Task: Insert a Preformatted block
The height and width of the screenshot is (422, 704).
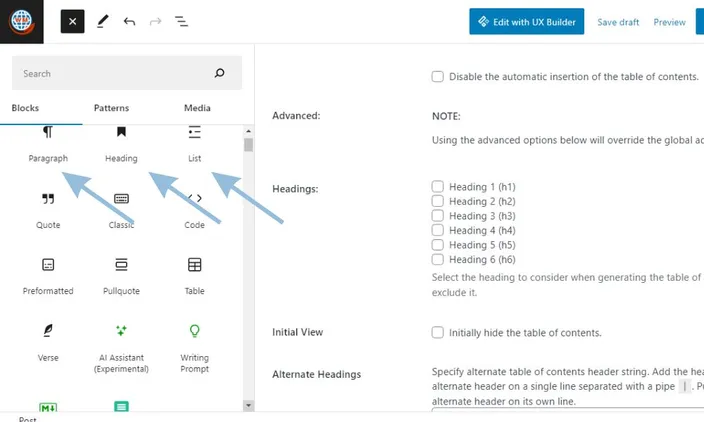Action: 48,277
